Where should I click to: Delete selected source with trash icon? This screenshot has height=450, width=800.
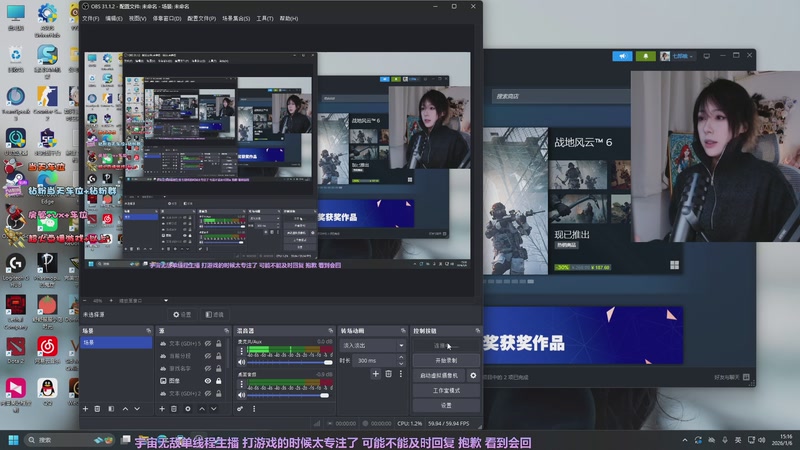[x=174, y=409]
